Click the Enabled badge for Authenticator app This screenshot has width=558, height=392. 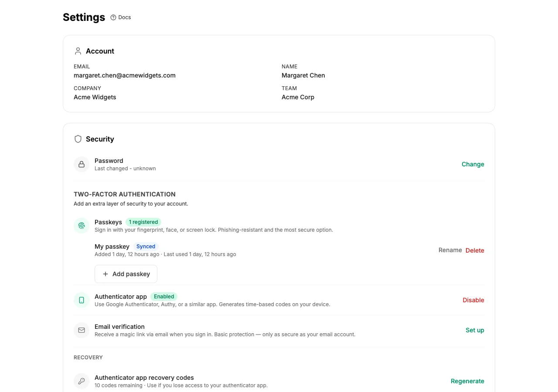click(164, 297)
